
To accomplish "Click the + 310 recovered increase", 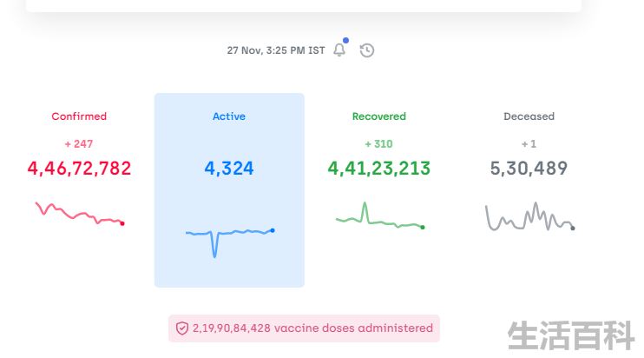I will [379, 144].
